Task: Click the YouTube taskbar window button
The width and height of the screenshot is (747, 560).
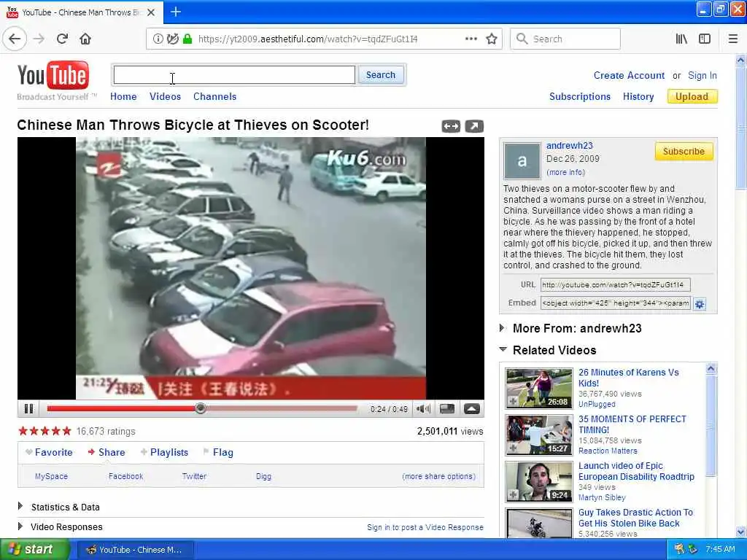Action: pos(135,550)
